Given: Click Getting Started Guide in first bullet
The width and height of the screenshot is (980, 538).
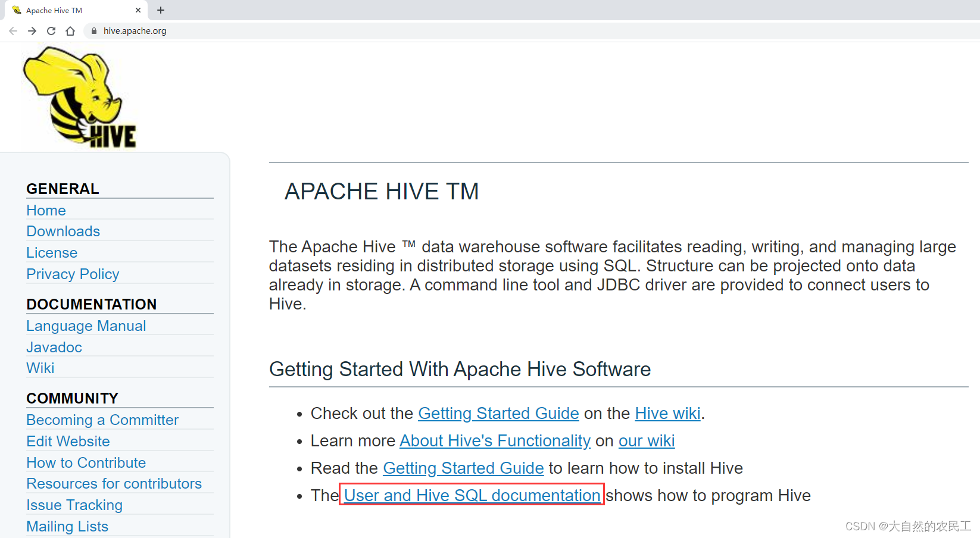Looking at the screenshot, I should click(x=498, y=414).
